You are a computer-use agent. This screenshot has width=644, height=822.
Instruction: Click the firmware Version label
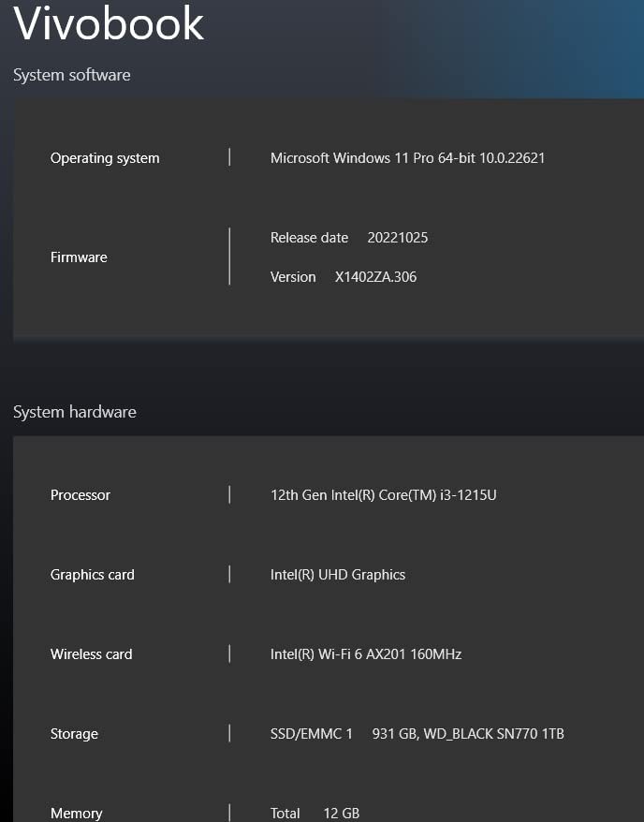pos(293,277)
